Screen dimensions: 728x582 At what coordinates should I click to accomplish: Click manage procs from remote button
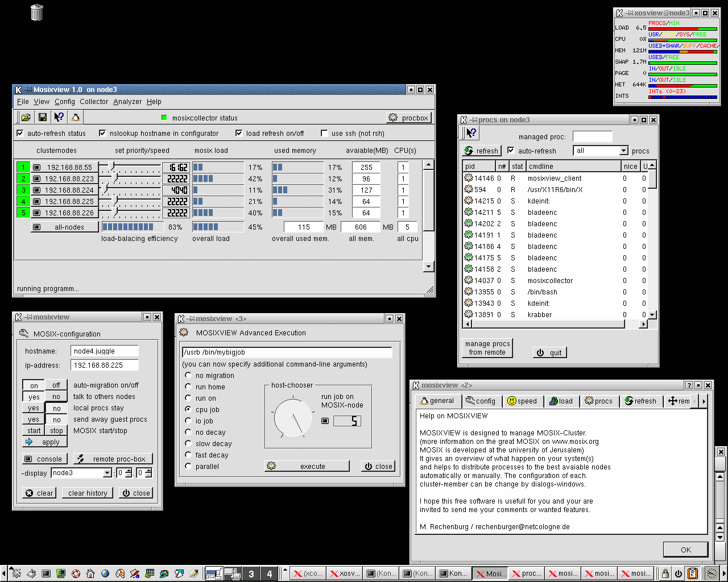tap(487, 348)
